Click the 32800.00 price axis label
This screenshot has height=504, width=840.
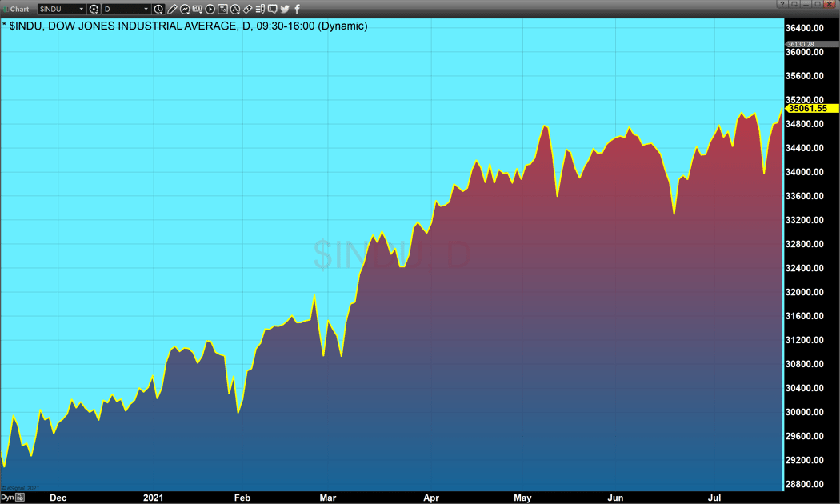coord(804,244)
